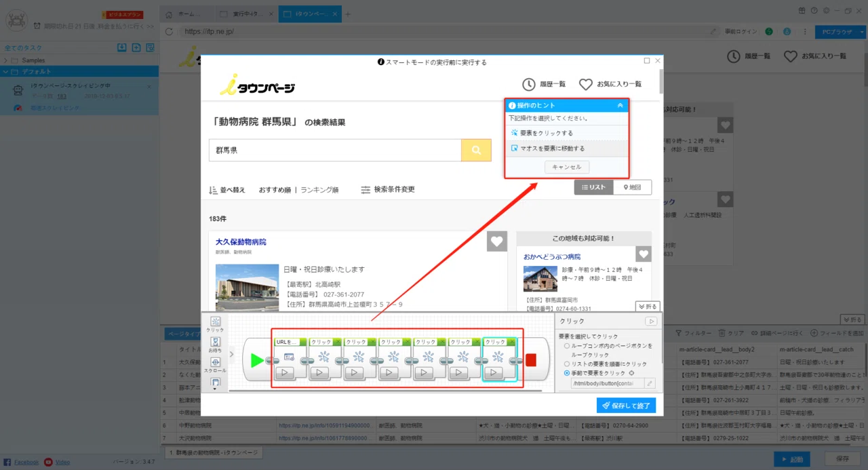Open 検索条件変更 in the dialog
868x470 pixels.
387,190
